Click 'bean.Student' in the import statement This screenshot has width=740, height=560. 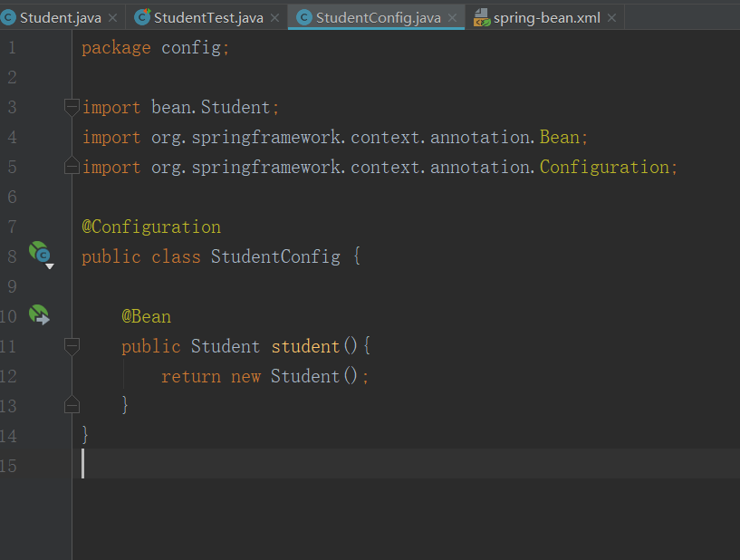click(210, 108)
